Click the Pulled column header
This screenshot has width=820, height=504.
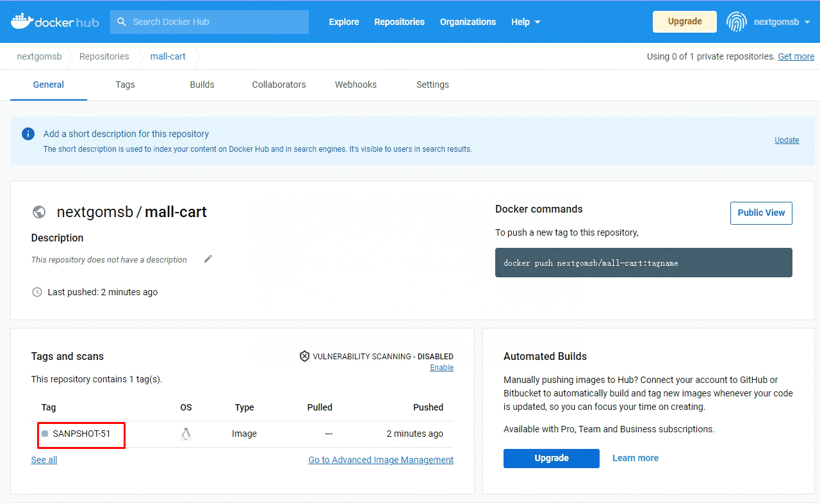tap(320, 407)
